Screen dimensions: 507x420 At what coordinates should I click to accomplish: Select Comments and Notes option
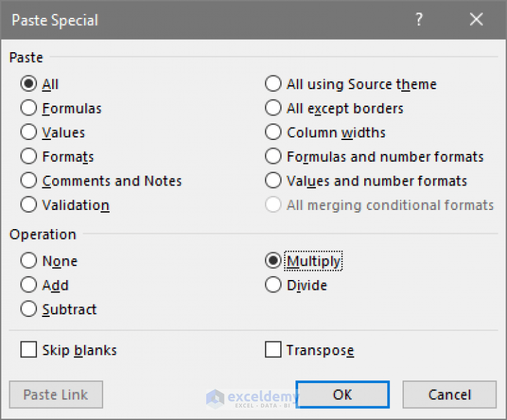pyautogui.click(x=28, y=181)
